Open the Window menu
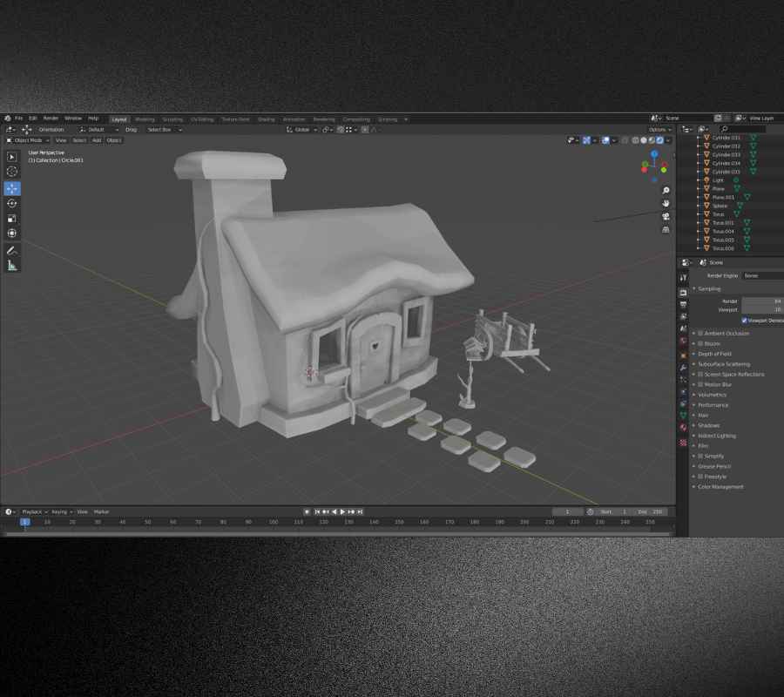The height and width of the screenshot is (697, 784). click(x=73, y=118)
